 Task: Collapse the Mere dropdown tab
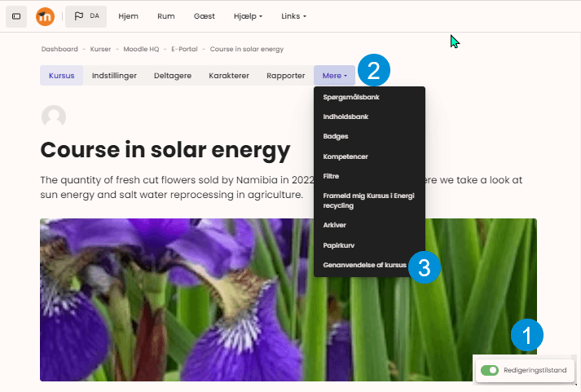click(x=334, y=76)
